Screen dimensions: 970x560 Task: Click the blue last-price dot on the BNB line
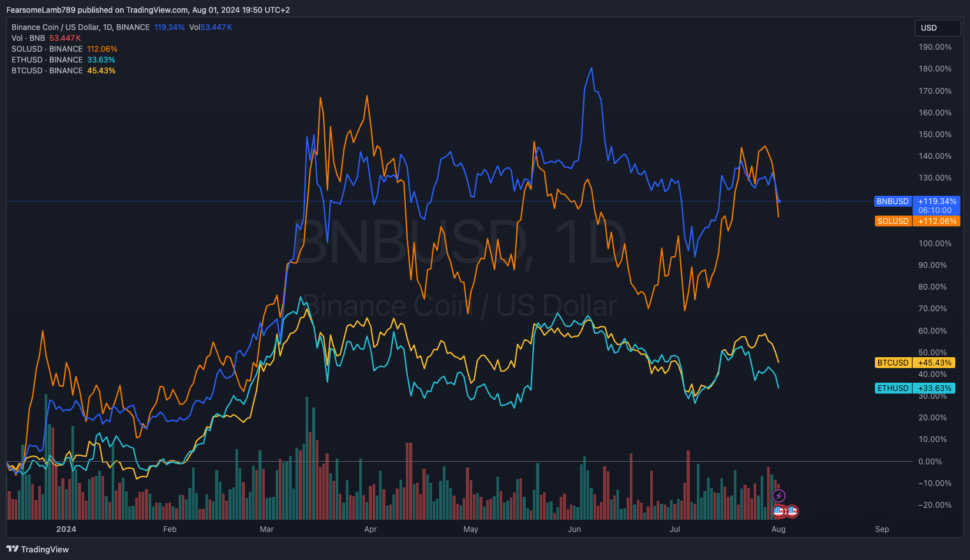(x=779, y=202)
